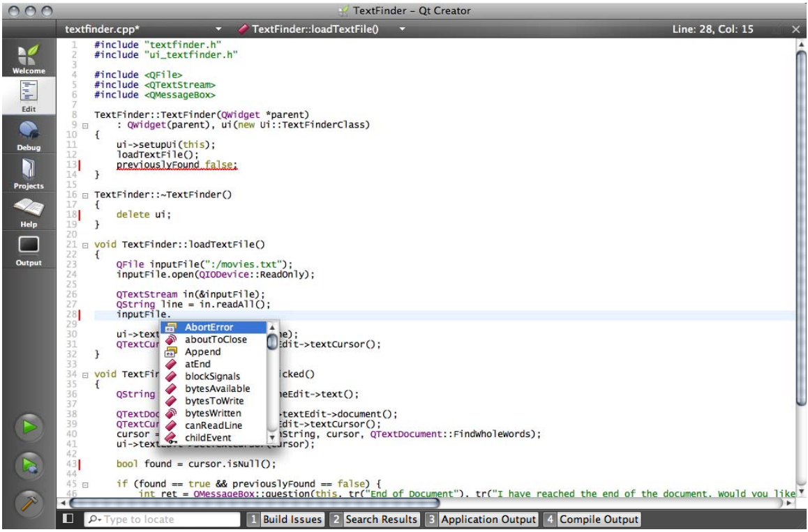Screen dimensions: 808x532
Task: Click editor scroll up arrow
Action: click(x=801, y=45)
